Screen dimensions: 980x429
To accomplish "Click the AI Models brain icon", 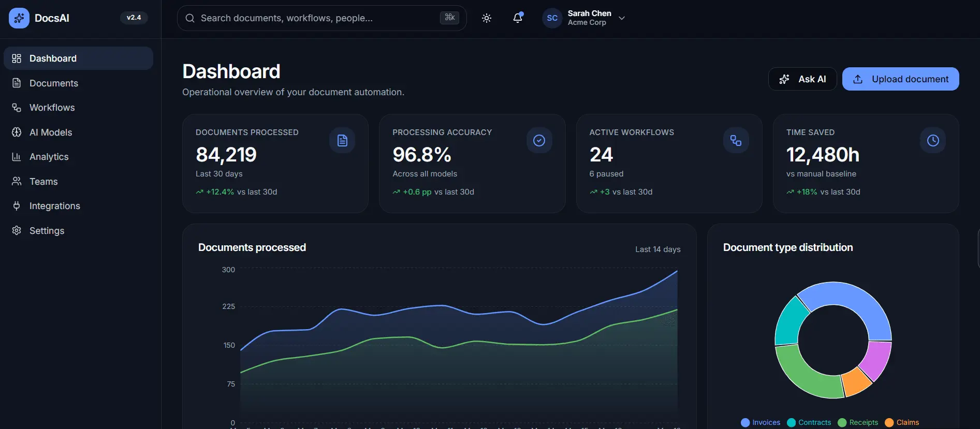I will coord(17,132).
